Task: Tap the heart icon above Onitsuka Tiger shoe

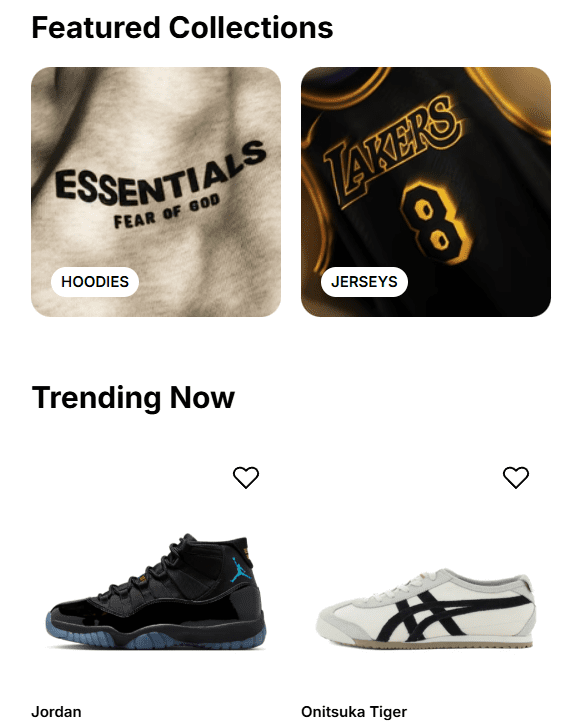Action: [515, 477]
